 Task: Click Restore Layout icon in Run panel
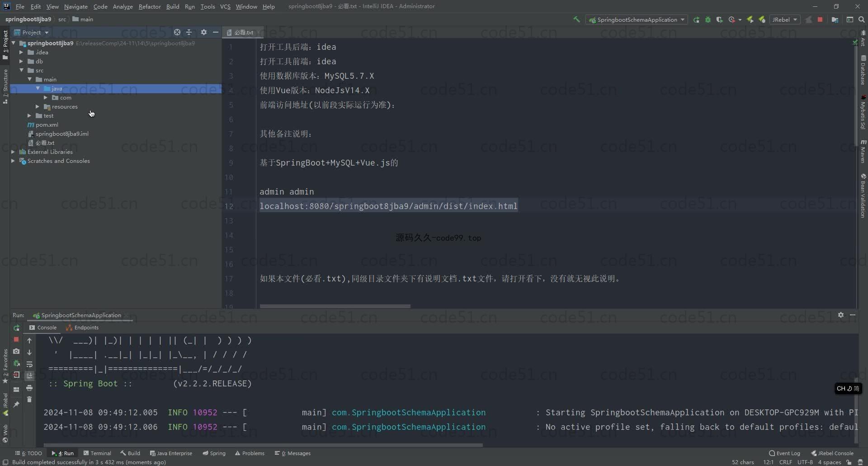16,389
